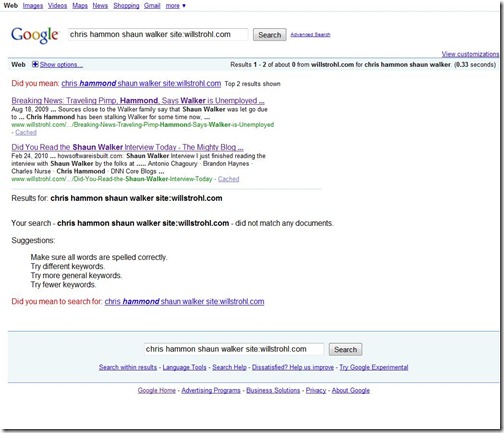Follow 'Did you mean to search for' suggestion
504x433 pixels.
point(184,301)
